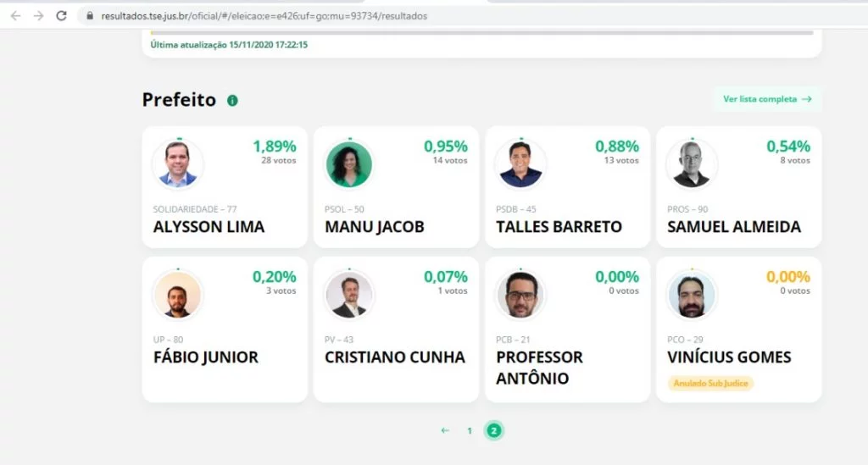
Task: Click the PCO – 29 party label
Action: tap(685, 340)
